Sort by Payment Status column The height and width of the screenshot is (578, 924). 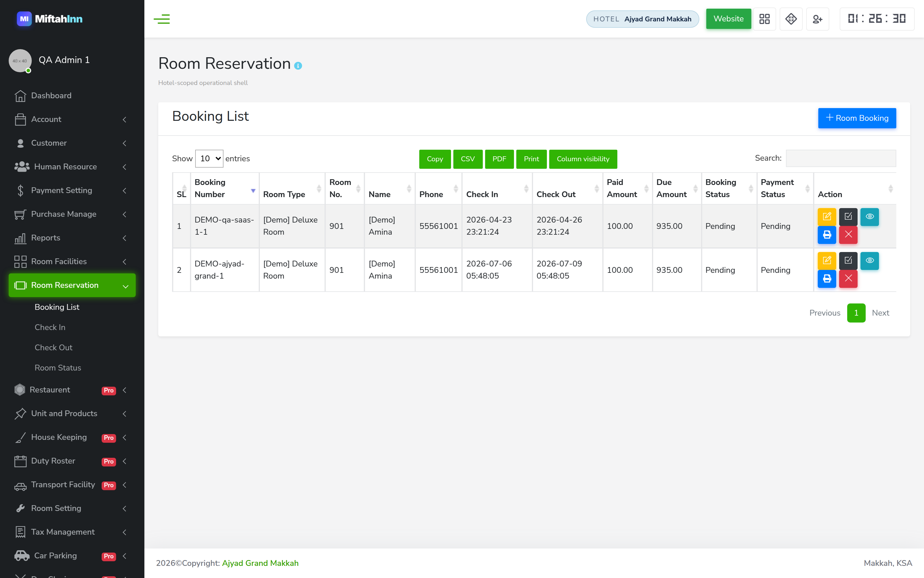(x=785, y=188)
